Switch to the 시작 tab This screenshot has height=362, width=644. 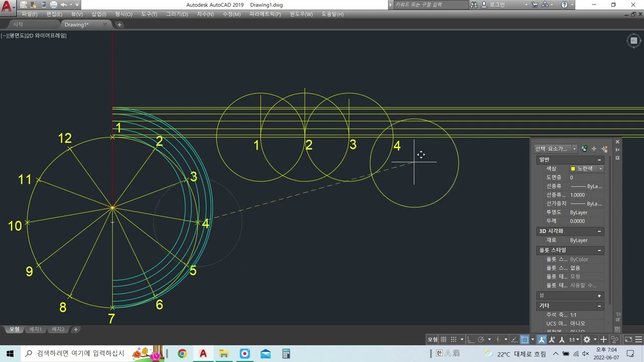tap(18, 24)
